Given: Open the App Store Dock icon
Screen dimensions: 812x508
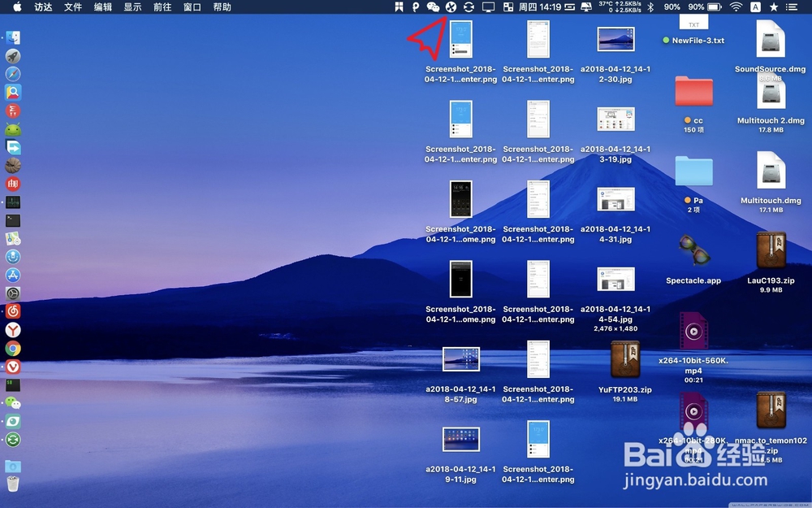Looking at the screenshot, I should [13, 276].
